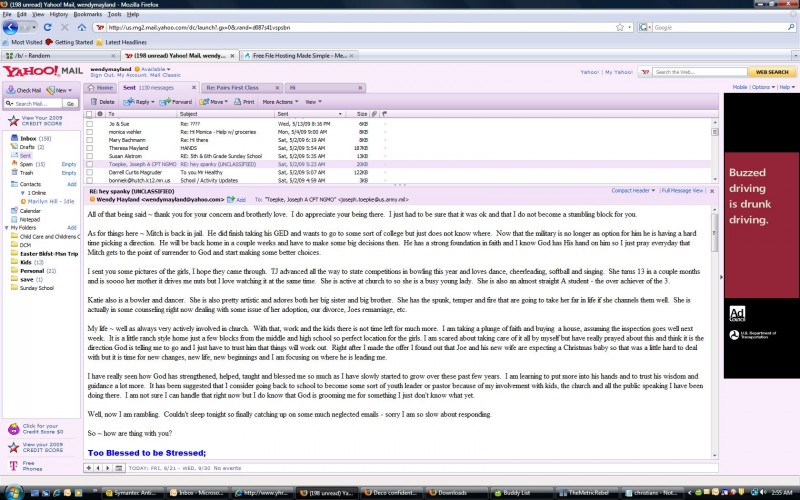The height and width of the screenshot is (500, 800).
Task: Open the Move dropdown menu
Action: point(214,102)
